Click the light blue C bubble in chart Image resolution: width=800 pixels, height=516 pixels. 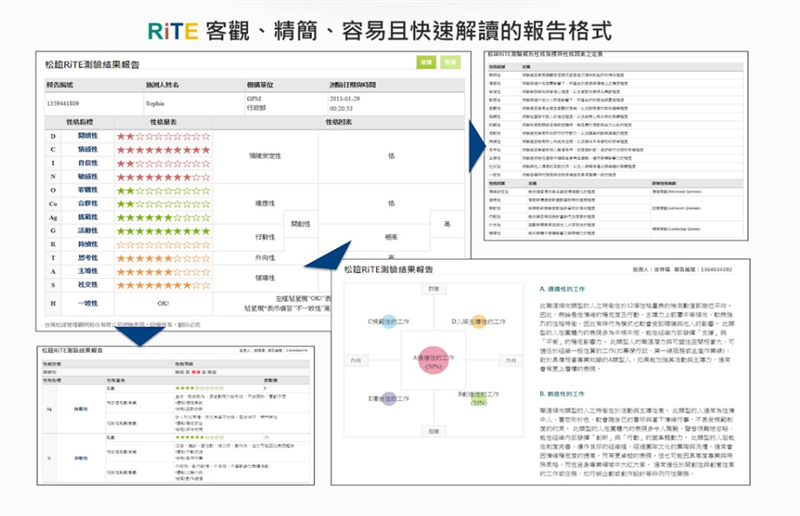click(389, 322)
